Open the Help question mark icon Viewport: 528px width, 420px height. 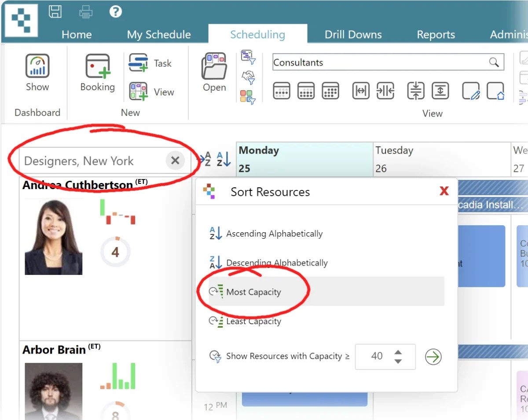pos(115,11)
